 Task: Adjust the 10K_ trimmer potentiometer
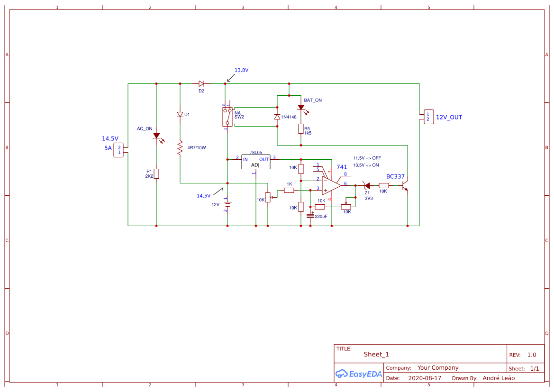click(x=346, y=208)
